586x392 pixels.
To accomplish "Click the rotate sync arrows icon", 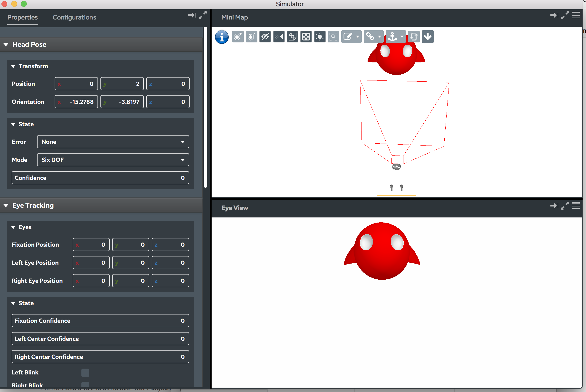I will pos(414,37).
